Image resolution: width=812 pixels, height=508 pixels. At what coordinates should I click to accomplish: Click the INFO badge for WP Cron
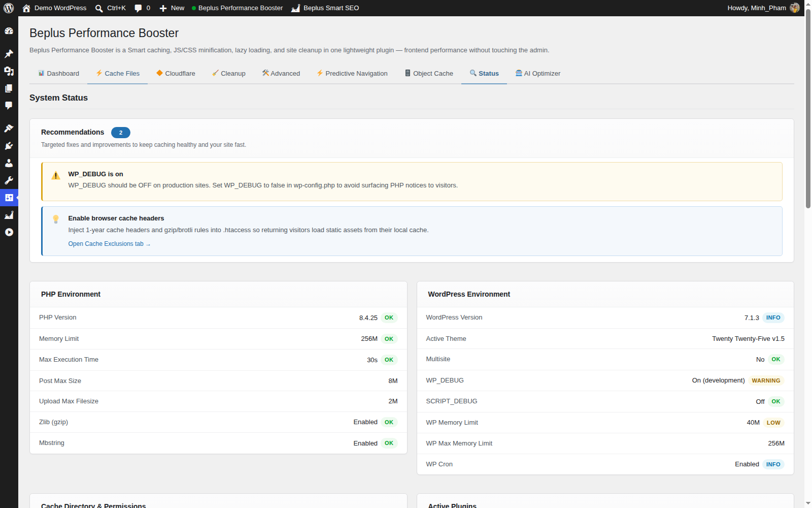(773, 464)
